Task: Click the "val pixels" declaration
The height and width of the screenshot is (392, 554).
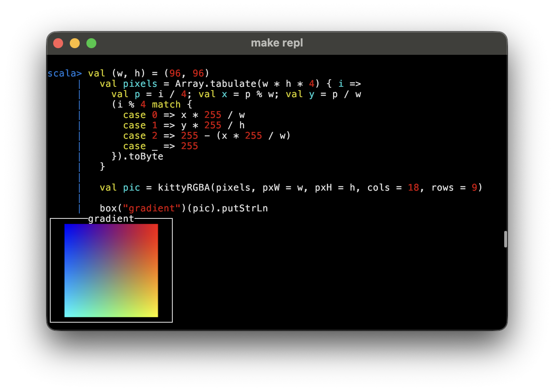Action: point(129,84)
